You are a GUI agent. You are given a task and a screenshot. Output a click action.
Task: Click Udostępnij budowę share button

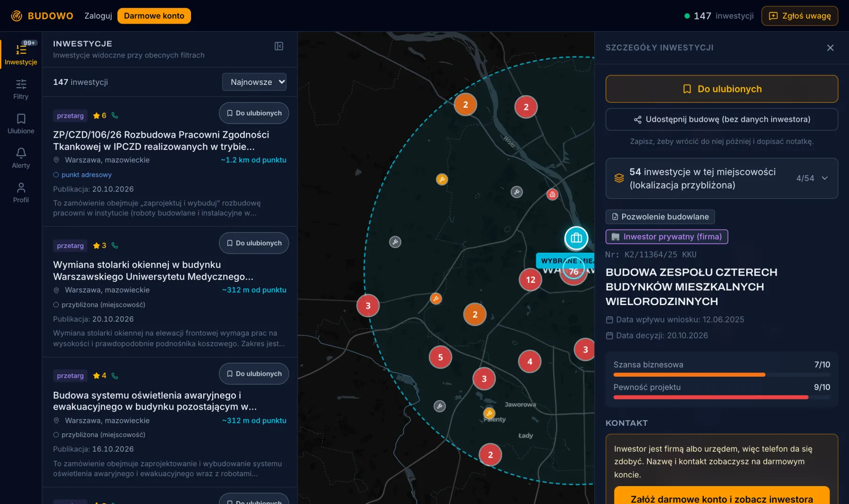click(722, 120)
